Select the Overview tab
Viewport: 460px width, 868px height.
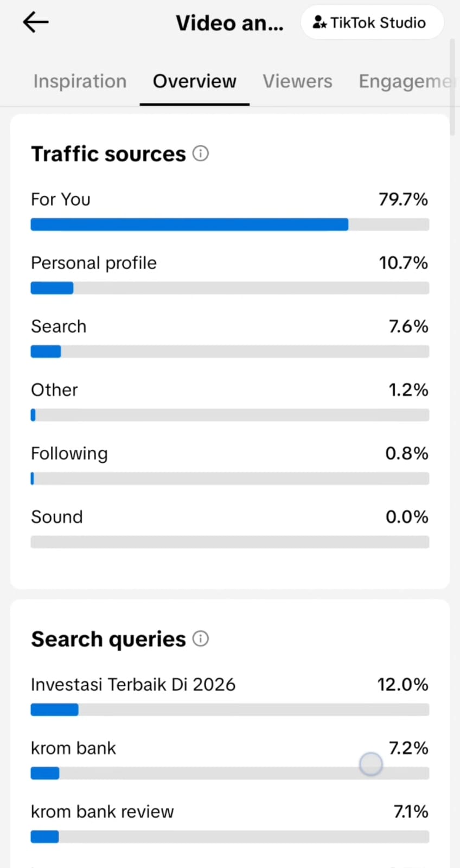[x=194, y=81]
